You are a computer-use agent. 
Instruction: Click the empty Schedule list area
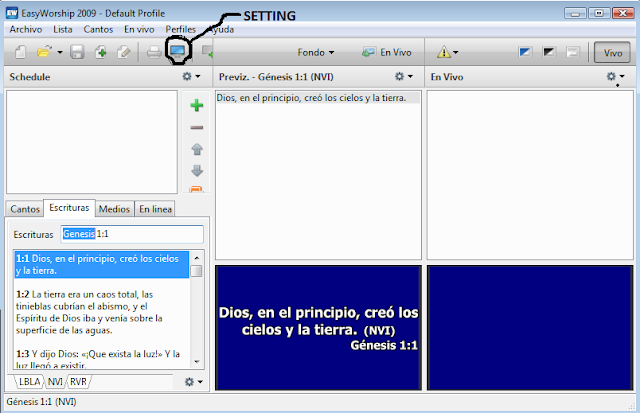(x=92, y=142)
